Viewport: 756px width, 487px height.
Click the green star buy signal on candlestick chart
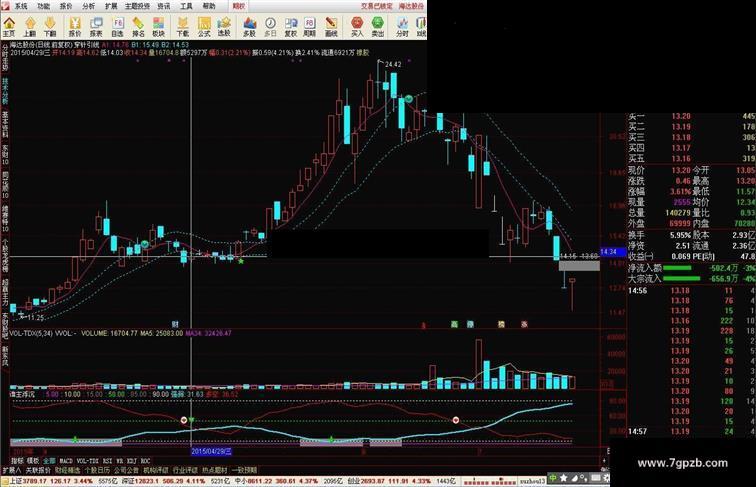tap(241, 261)
